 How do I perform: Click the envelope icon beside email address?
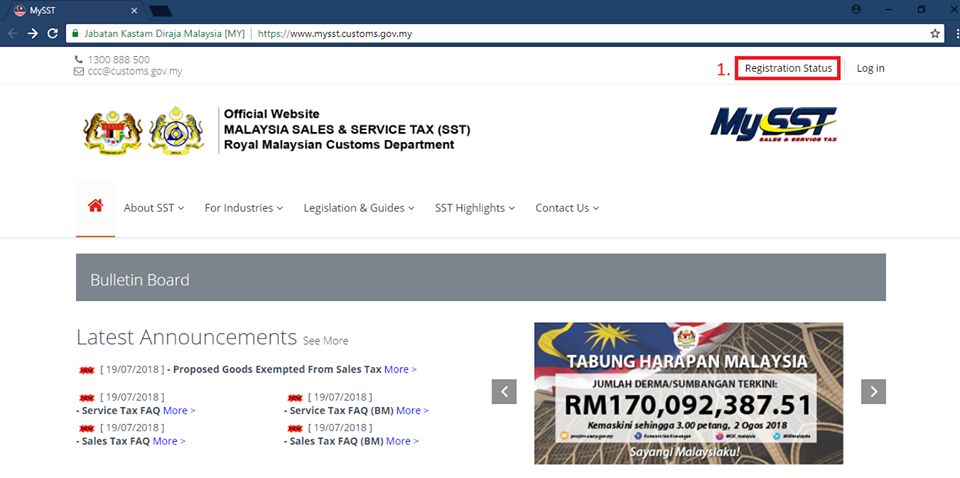(x=78, y=71)
